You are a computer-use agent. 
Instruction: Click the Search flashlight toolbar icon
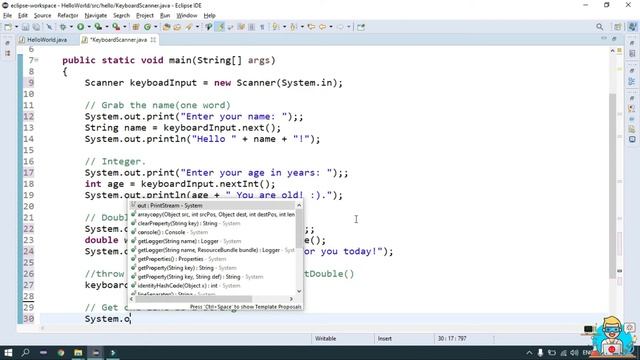point(189,27)
